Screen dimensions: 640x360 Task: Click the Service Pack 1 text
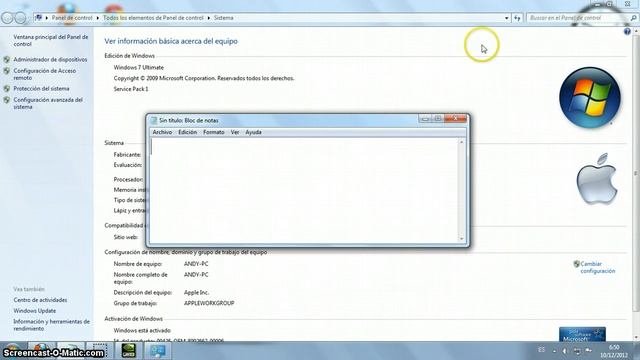pyautogui.click(x=131, y=89)
